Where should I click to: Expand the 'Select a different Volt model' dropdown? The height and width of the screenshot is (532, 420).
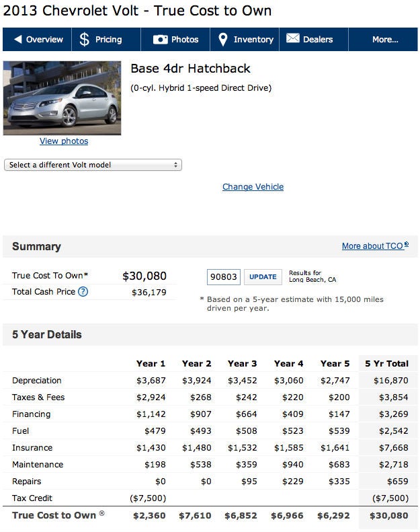point(93,165)
